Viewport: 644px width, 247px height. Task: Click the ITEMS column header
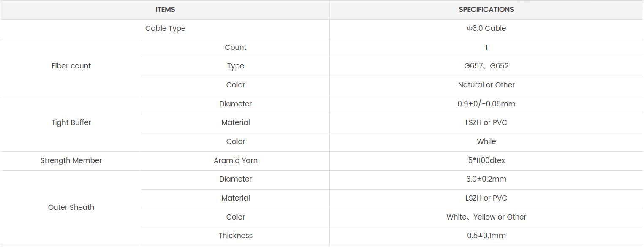coord(165,10)
